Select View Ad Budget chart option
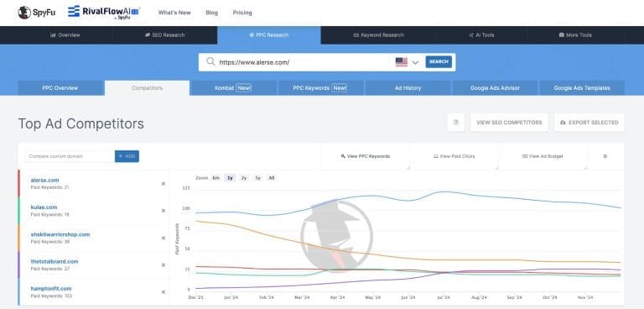 coord(543,156)
